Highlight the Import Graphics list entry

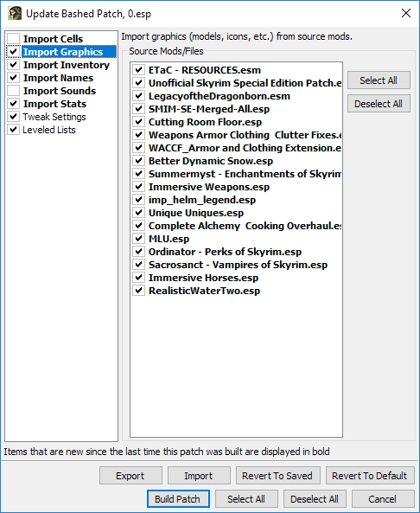click(69, 52)
